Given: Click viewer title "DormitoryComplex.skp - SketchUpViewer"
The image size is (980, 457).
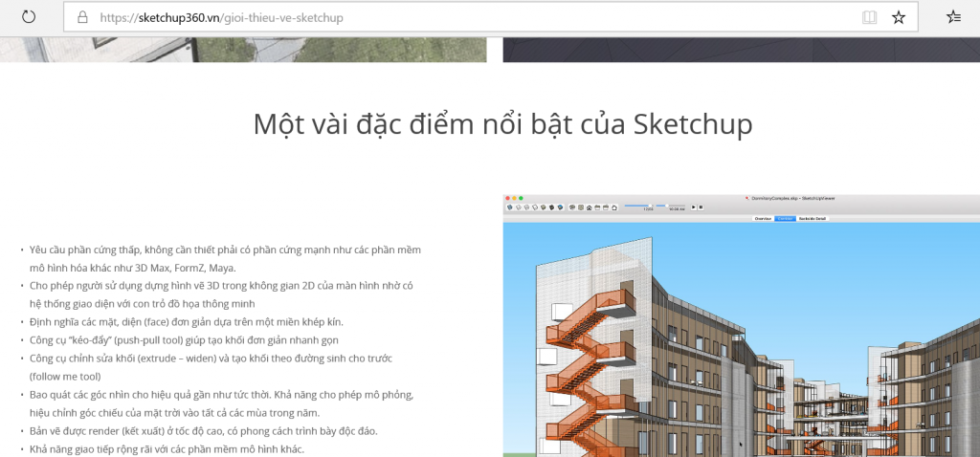Looking at the screenshot, I should [x=791, y=198].
